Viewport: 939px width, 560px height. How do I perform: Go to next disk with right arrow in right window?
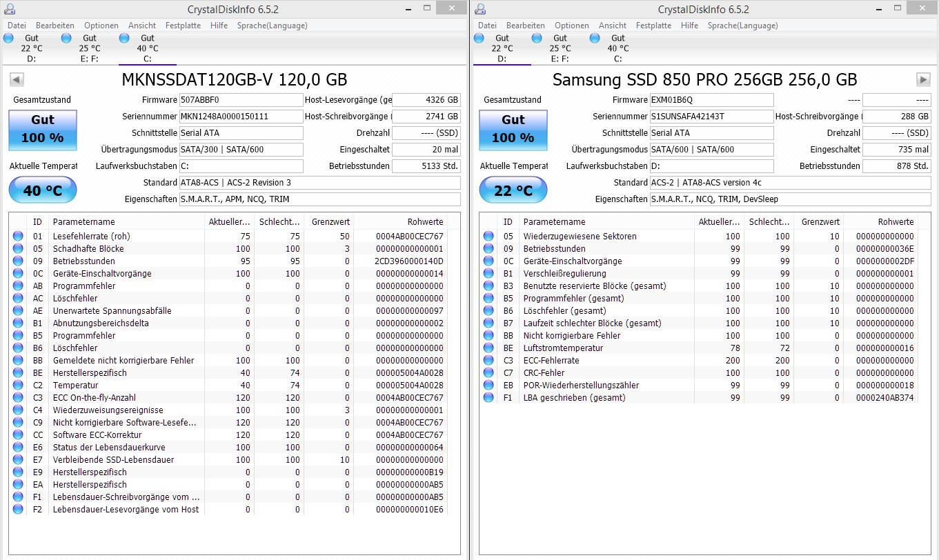pyautogui.click(x=923, y=79)
